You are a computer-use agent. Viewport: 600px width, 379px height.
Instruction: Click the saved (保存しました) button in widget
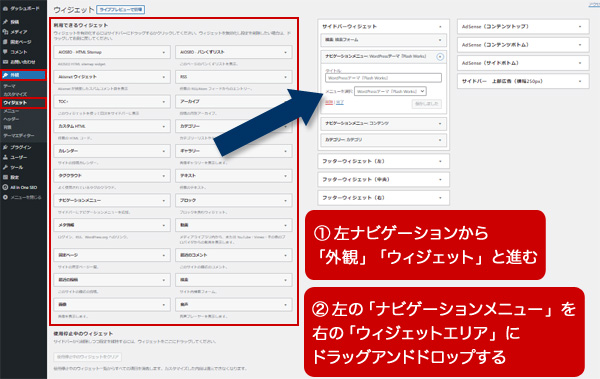pyautogui.click(x=427, y=104)
